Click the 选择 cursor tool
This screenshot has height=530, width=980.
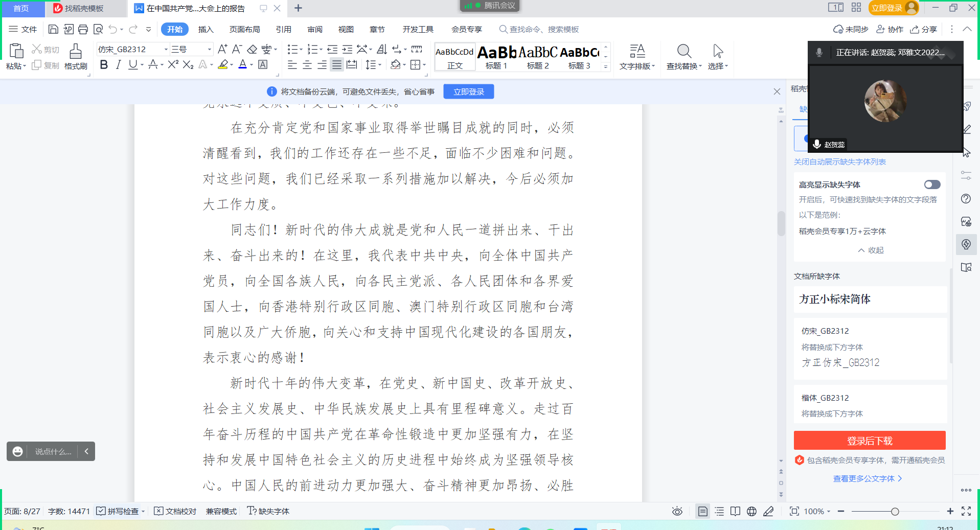point(718,56)
